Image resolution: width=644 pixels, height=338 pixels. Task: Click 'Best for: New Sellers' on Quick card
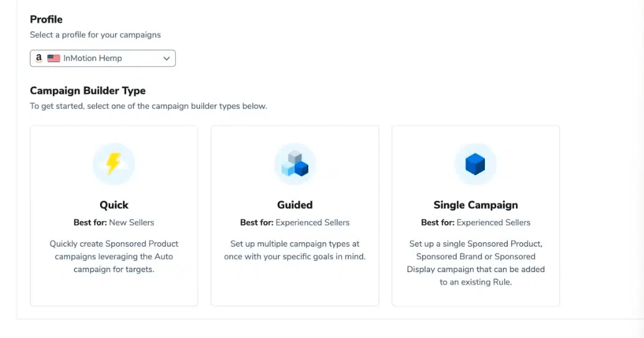[114, 222]
